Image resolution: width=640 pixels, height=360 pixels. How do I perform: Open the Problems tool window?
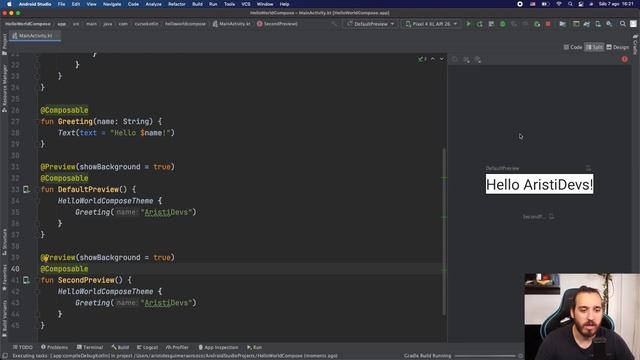point(54,347)
